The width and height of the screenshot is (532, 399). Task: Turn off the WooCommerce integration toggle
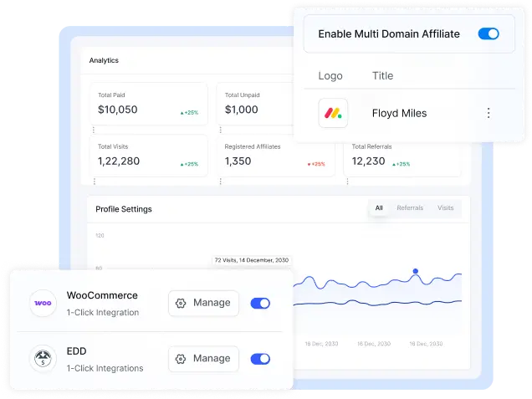260,303
